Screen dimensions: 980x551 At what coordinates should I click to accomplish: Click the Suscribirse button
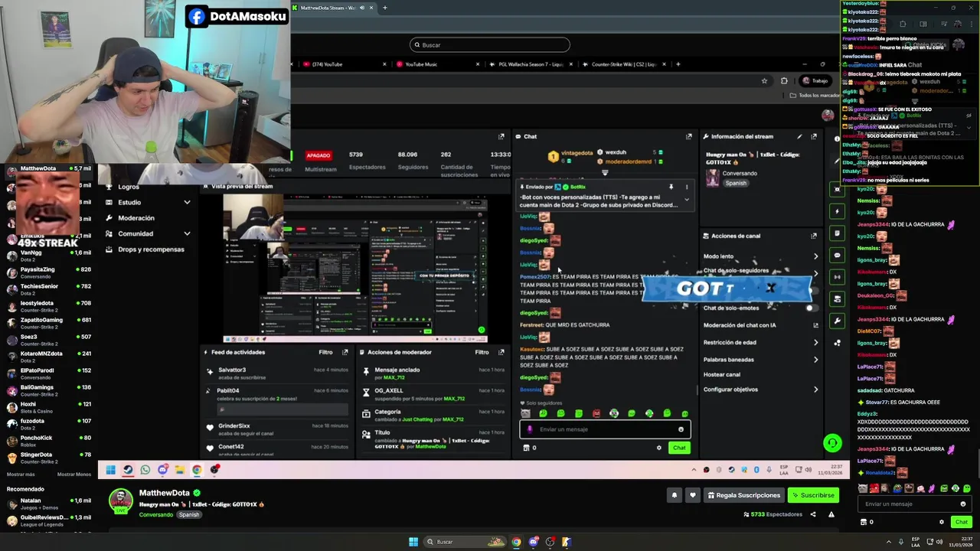(813, 495)
